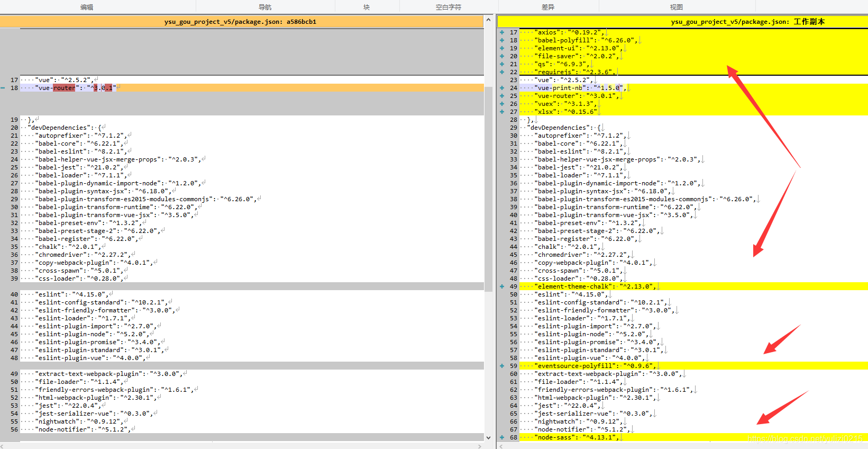
Task: Select left pane "chromedriver": "^2.27.2" line
Action: coord(252,255)
